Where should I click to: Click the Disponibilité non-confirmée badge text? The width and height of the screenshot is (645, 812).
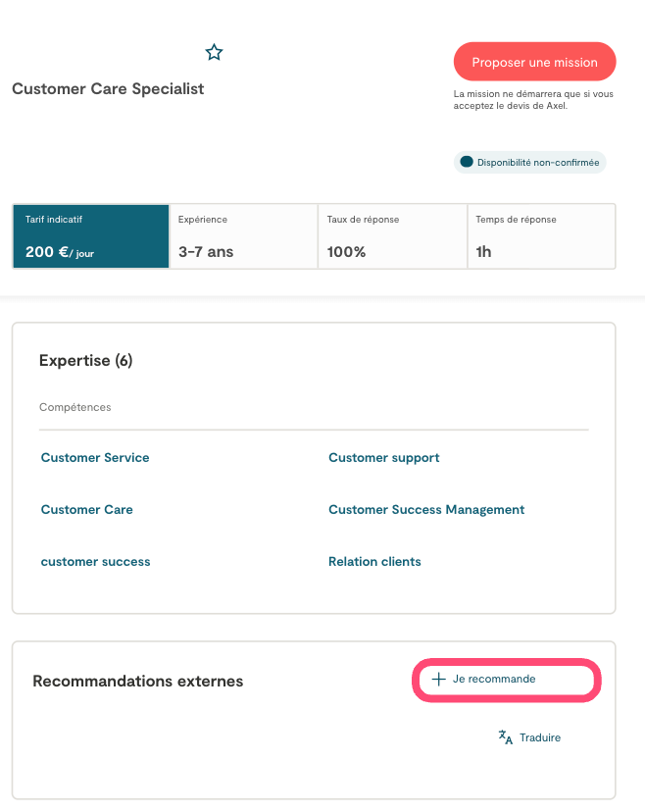point(537,162)
